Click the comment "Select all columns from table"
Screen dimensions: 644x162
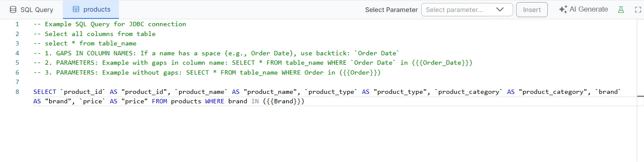pos(95,34)
